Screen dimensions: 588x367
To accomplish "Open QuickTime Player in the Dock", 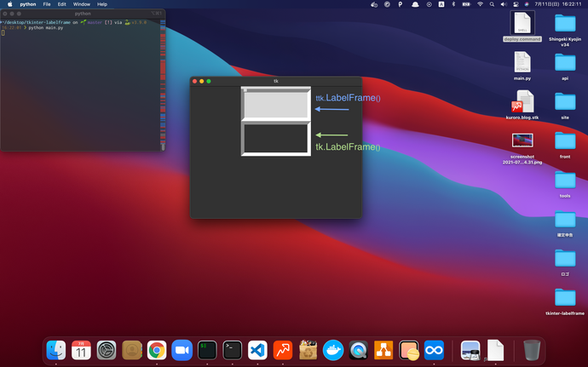I will pyautogui.click(x=359, y=351).
